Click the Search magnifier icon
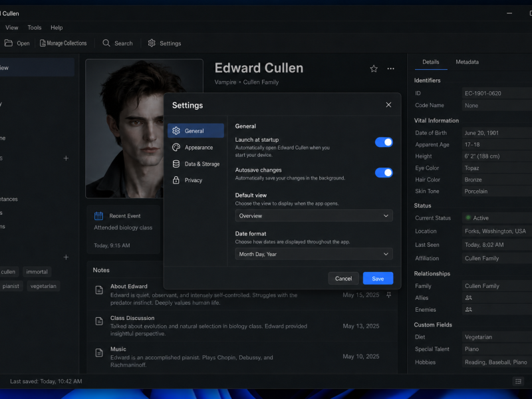 point(106,43)
